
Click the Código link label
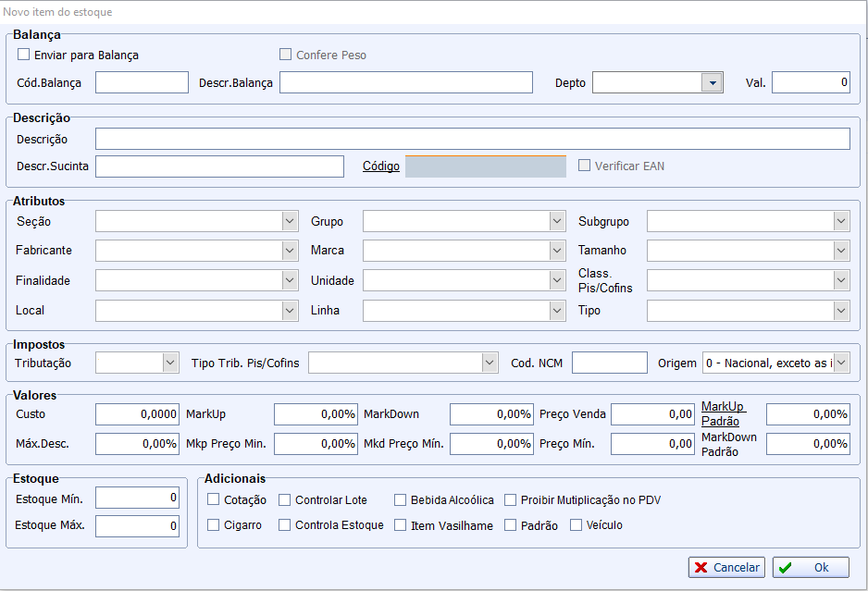point(381,166)
